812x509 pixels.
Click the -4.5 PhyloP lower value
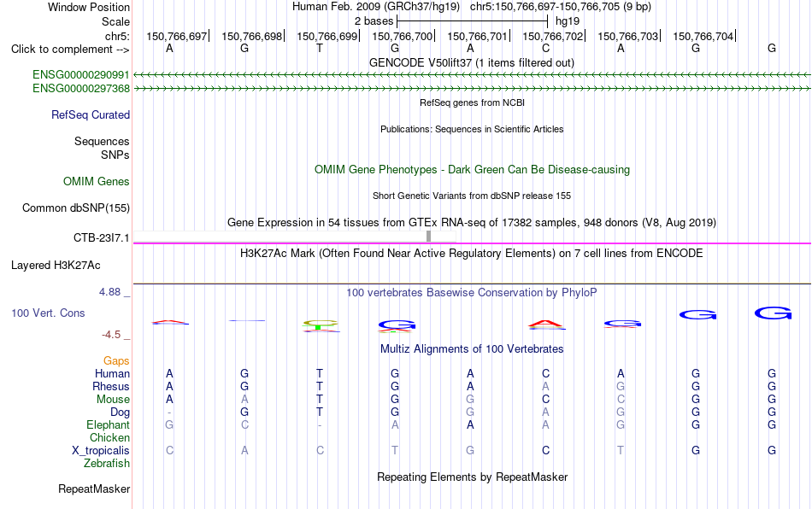coord(111,335)
